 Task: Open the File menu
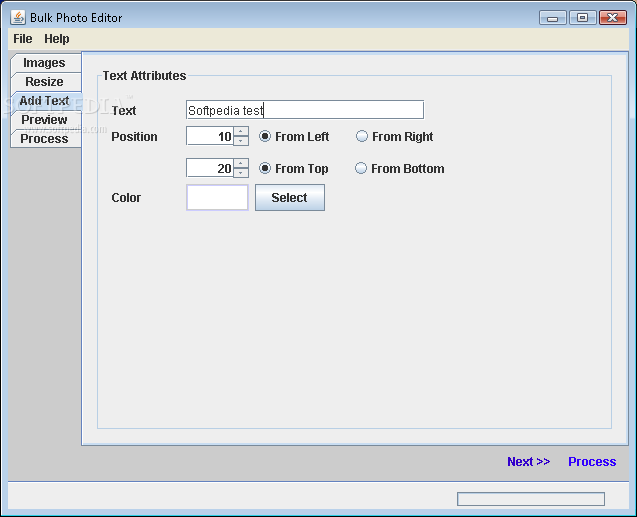pyautogui.click(x=22, y=39)
